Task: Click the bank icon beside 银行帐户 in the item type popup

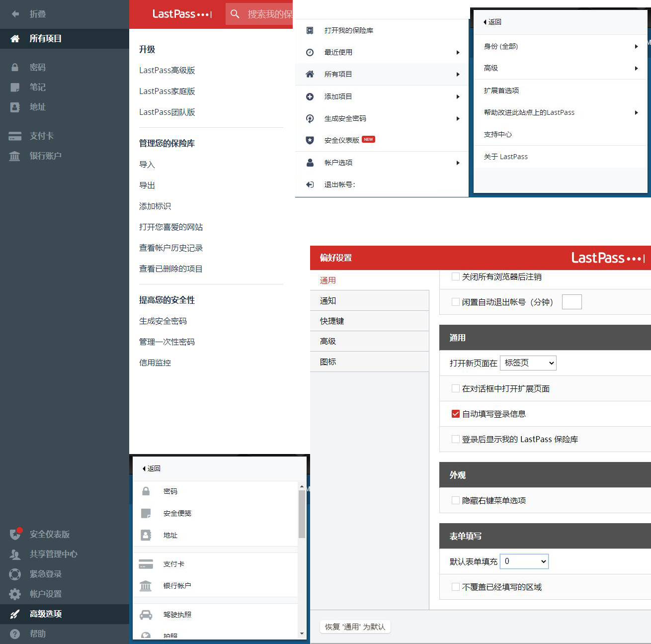Action: coord(146,586)
